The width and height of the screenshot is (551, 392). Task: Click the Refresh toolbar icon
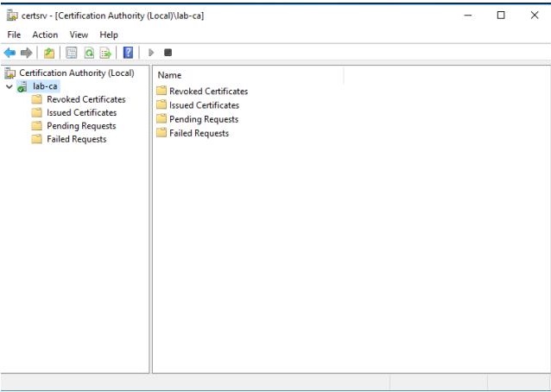89,53
